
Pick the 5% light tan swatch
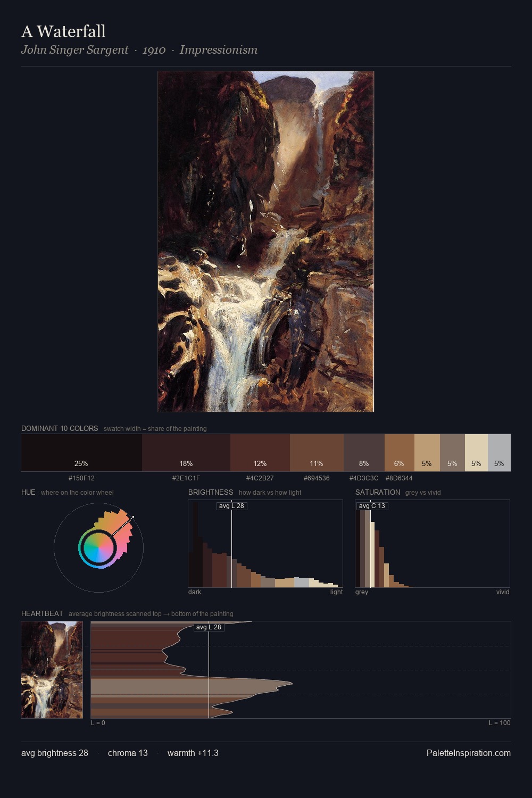tap(427, 453)
